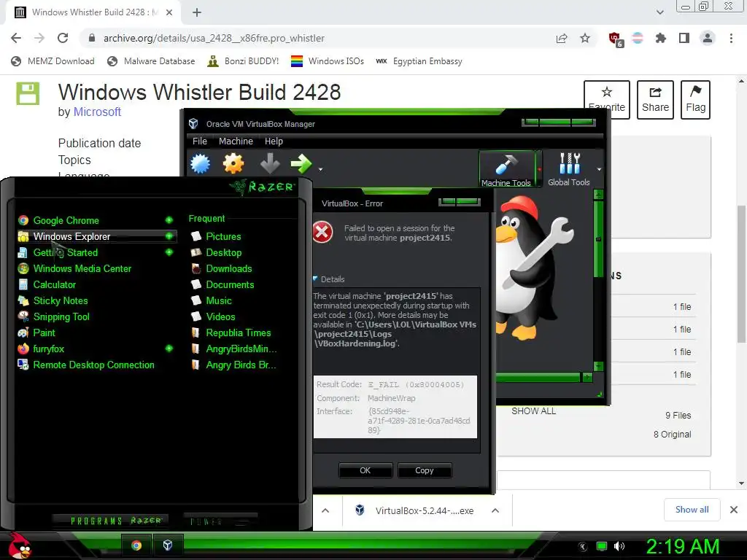Screen dimensions: 747x560
Task: Open Angry Birds Br... in the Frequent list
Action: tap(241, 365)
